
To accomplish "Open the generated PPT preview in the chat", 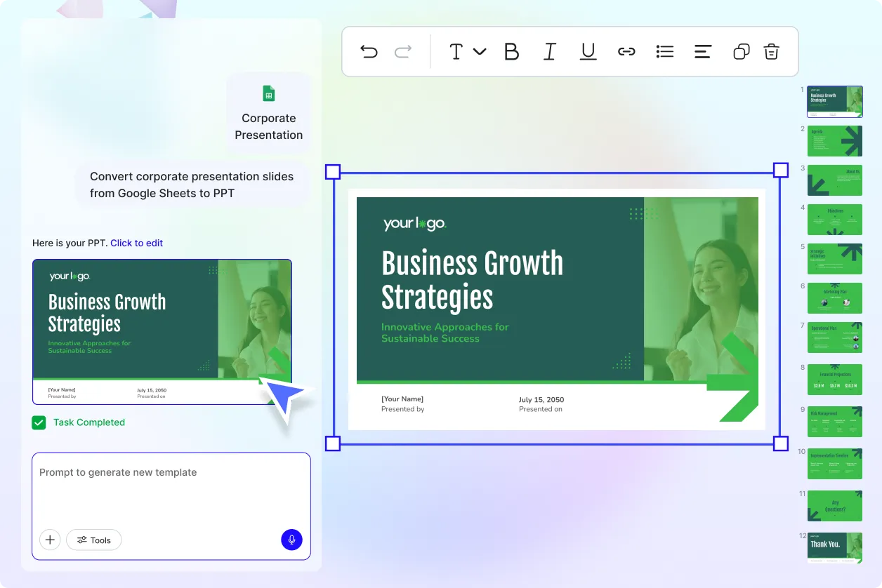I will point(162,332).
